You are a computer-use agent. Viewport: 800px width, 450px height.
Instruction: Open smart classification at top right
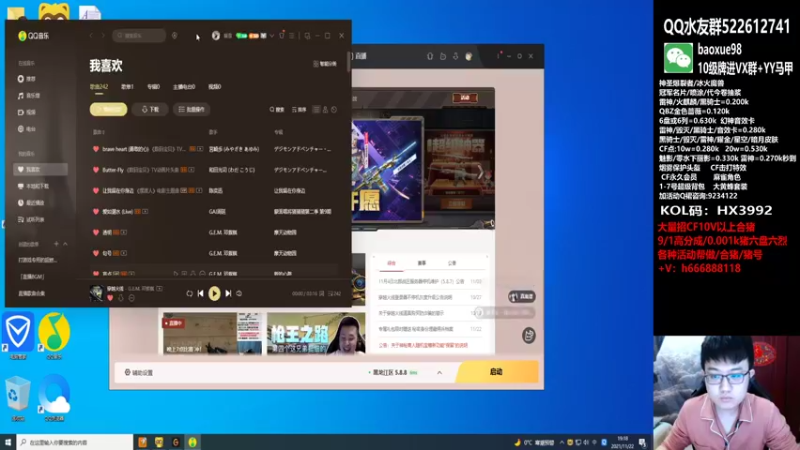324,64
